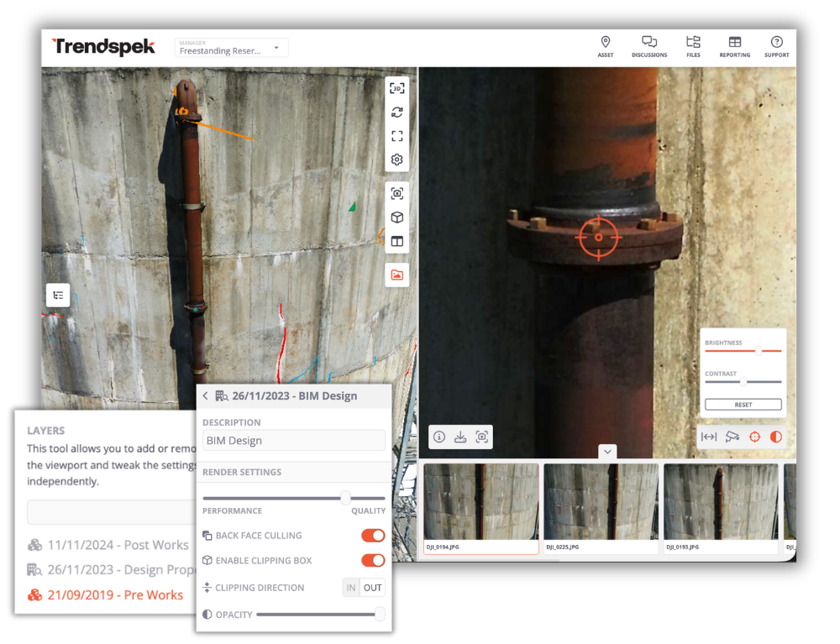Toggle the clipping box cube icon
This screenshot has height=644, width=840.
397,217
